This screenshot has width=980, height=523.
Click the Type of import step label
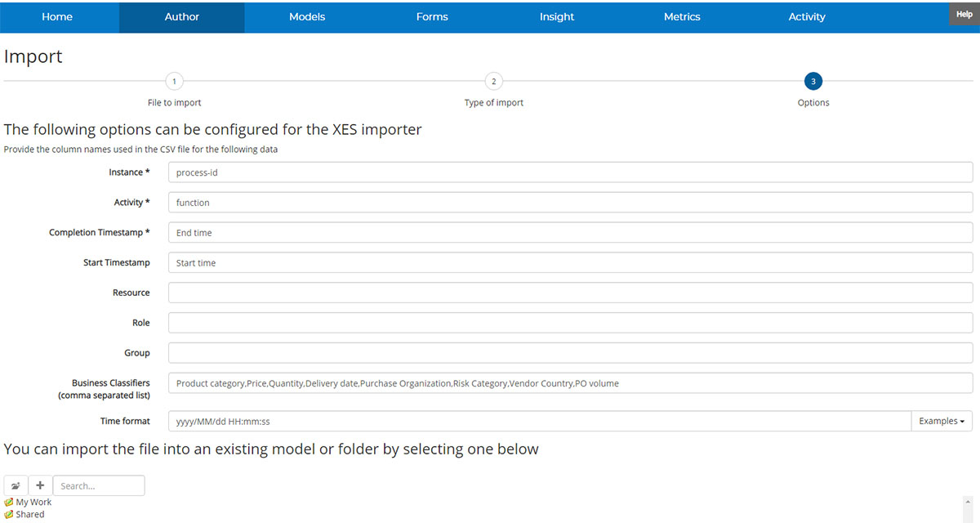(x=494, y=103)
